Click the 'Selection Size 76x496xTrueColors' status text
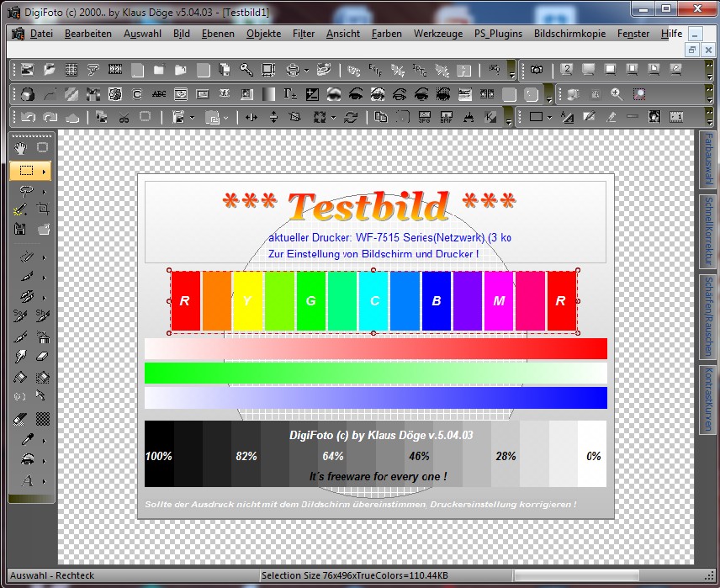 tap(354, 575)
